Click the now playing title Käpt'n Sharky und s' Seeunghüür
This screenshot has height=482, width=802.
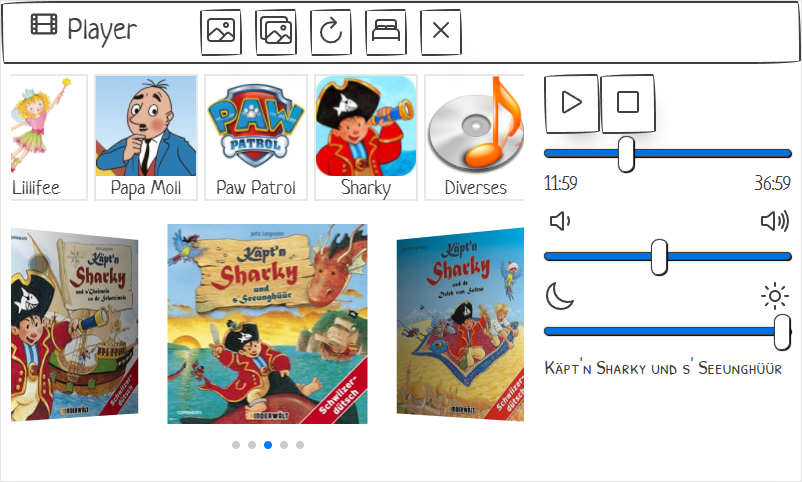click(663, 368)
